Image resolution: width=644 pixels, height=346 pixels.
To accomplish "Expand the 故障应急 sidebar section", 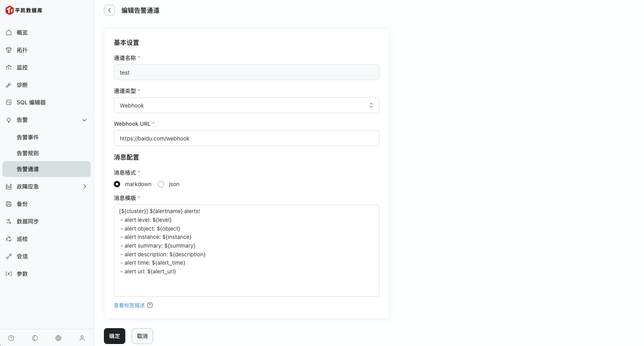I will pyautogui.click(x=84, y=186).
